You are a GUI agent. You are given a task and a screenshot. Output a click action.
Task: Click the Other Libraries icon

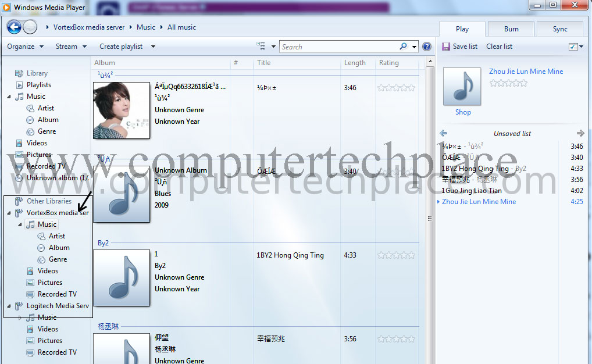pyautogui.click(x=19, y=201)
